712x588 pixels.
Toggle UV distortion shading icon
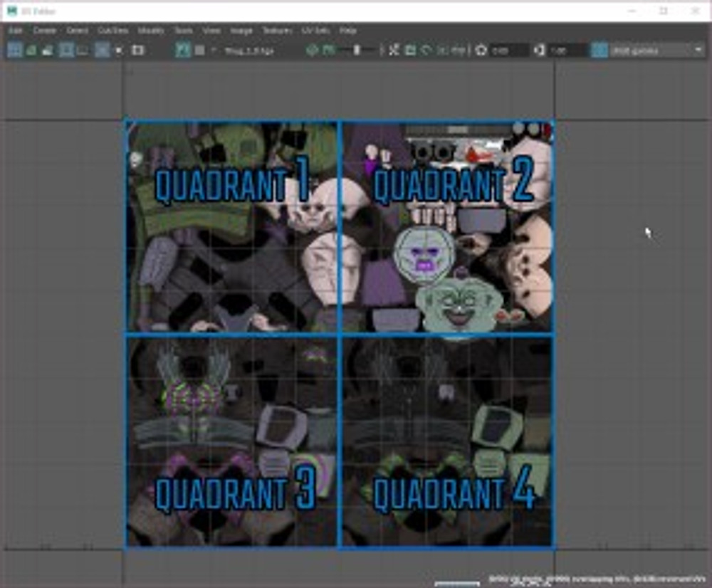tap(48, 50)
